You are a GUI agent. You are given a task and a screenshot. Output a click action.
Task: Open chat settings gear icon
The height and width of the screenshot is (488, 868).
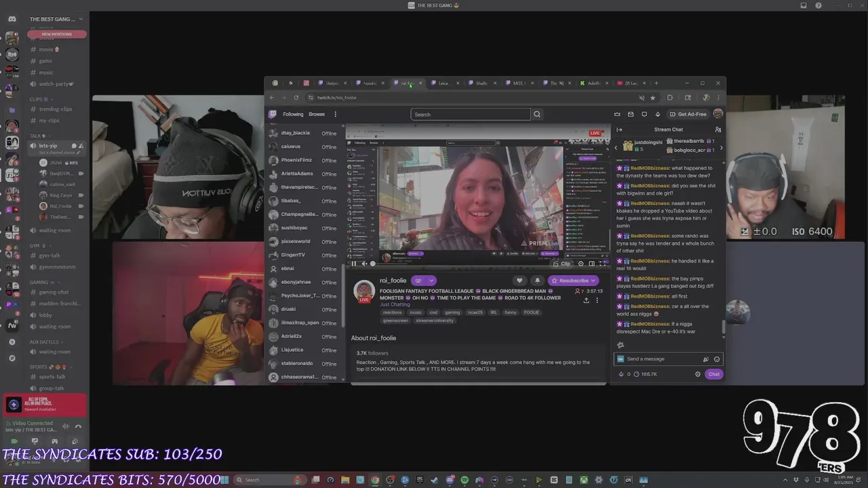point(698,374)
